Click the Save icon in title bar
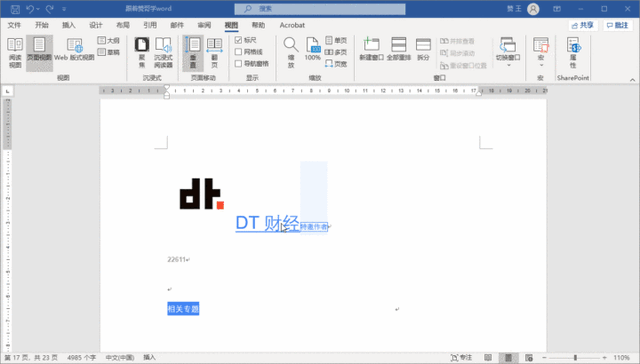The image size is (640, 364). [15, 9]
